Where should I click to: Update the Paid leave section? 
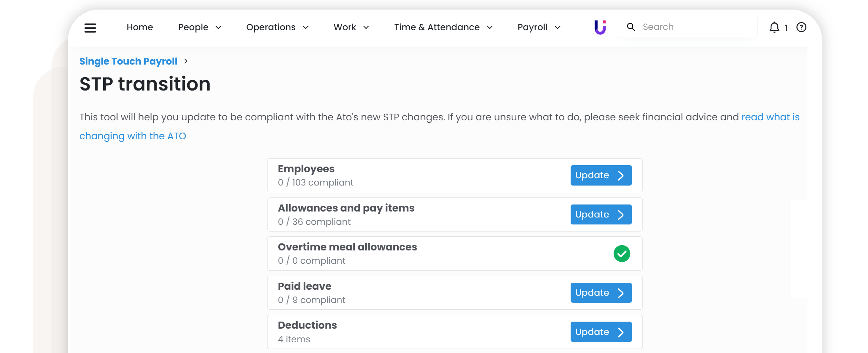pos(601,293)
